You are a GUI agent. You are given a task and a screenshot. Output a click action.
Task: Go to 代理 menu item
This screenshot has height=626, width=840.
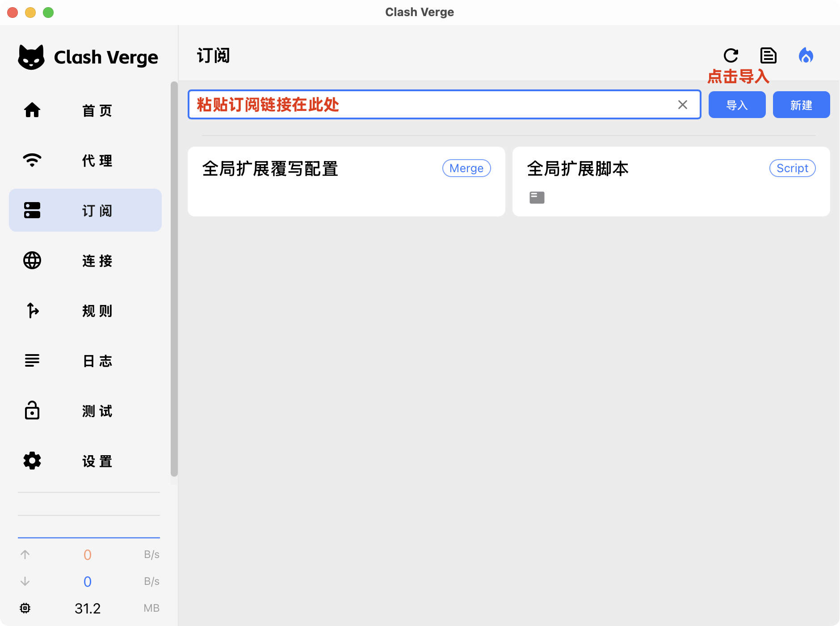pyautogui.click(x=85, y=160)
